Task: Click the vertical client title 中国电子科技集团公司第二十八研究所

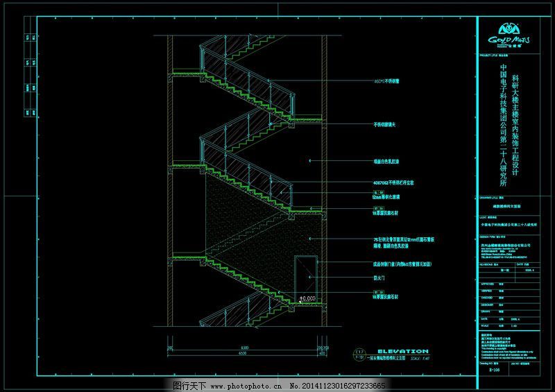Action: [x=504, y=126]
